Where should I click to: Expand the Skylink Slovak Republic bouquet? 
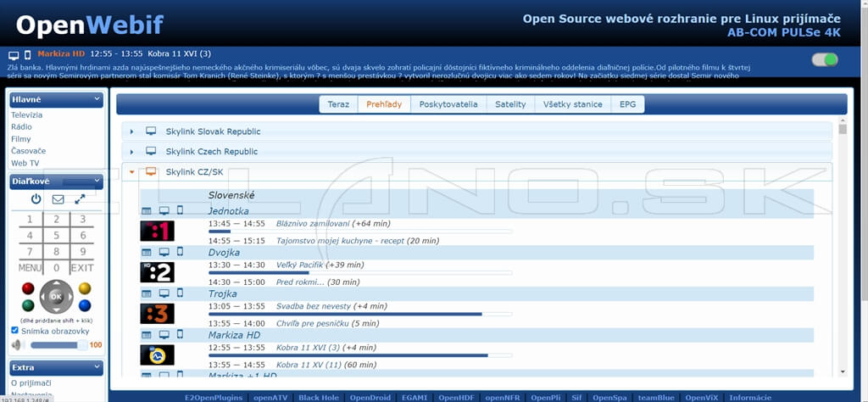[x=131, y=131]
